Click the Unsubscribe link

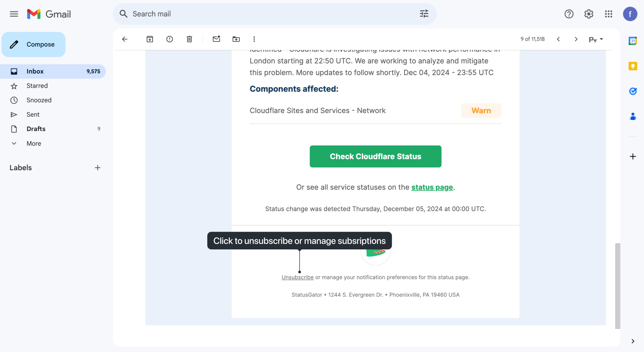pos(298,277)
